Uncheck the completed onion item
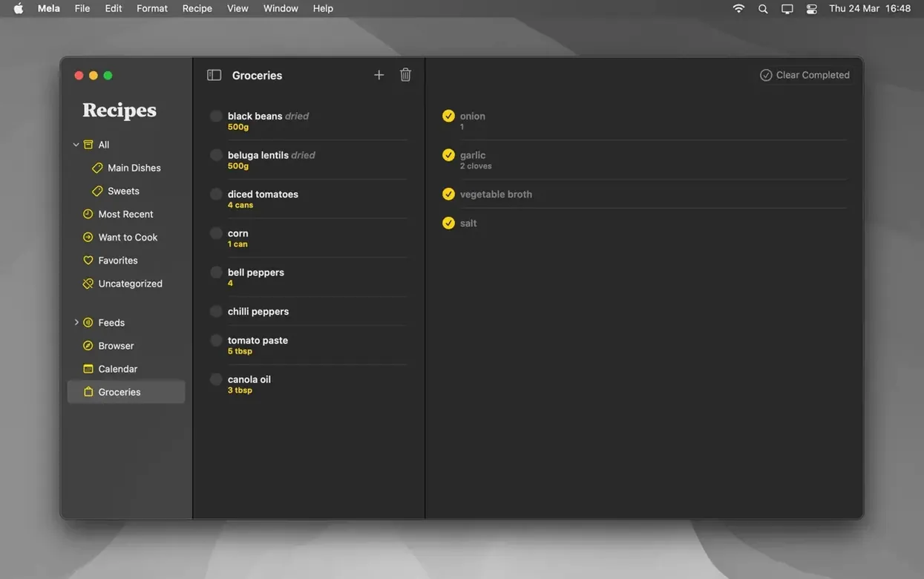The height and width of the screenshot is (579, 924). click(448, 116)
